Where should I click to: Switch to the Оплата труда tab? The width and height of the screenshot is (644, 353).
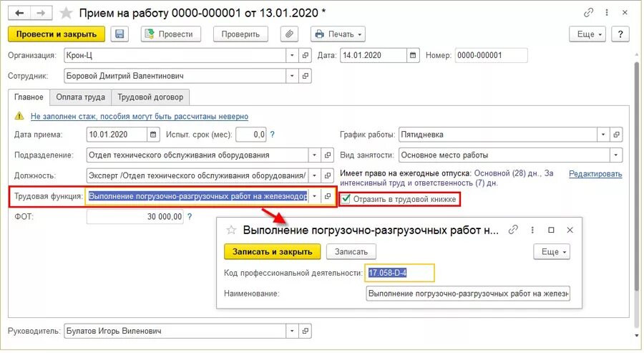80,97
